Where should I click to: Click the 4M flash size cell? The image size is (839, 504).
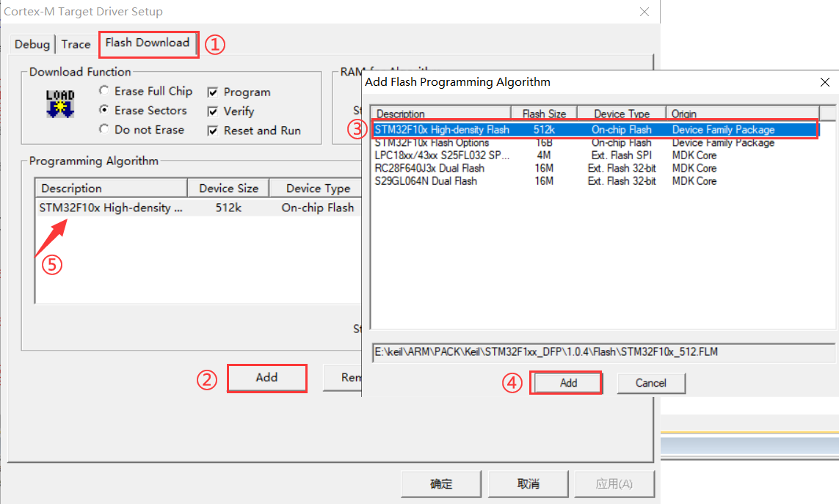[x=544, y=155]
